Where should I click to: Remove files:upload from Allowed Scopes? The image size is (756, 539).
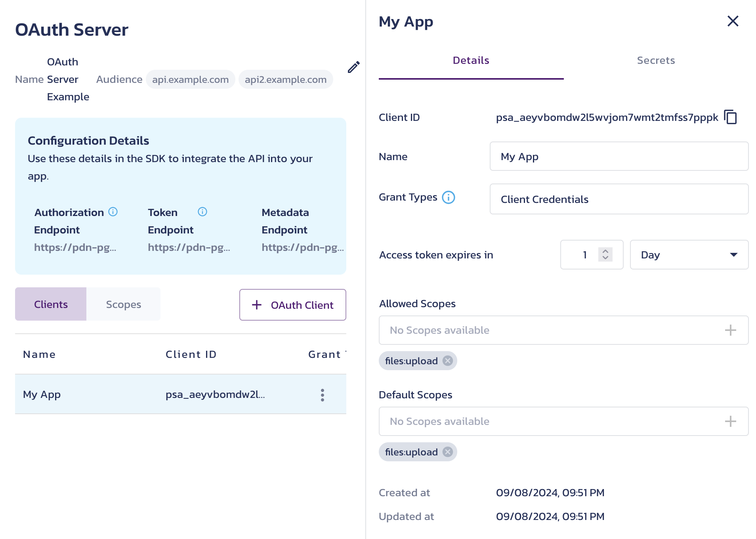pyautogui.click(x=448, y=361)
